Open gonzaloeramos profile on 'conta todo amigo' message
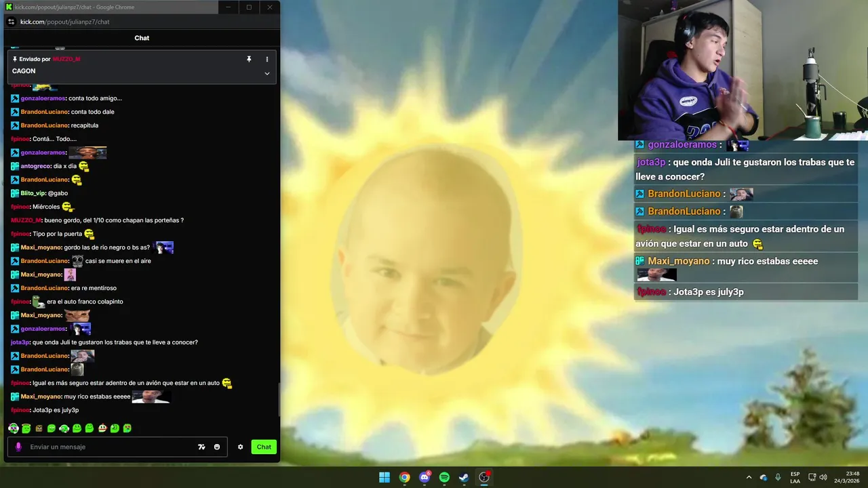Image resolution: width=868 pixels, height=488 pixels. pos(43,98)
